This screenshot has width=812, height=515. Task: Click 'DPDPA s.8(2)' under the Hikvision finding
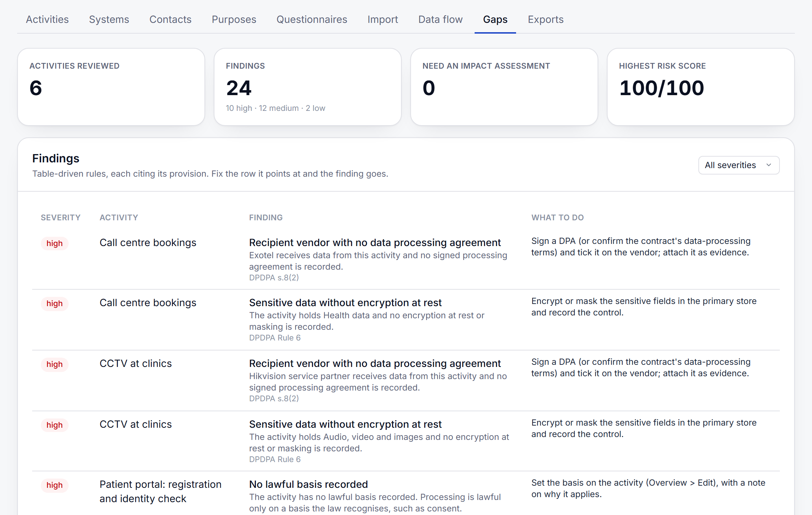pos(274,398)
